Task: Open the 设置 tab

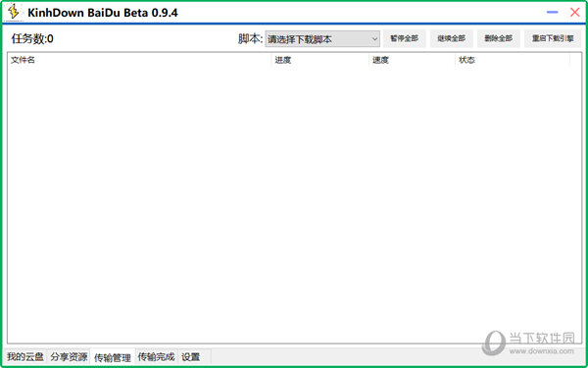Action: point(190,356)
